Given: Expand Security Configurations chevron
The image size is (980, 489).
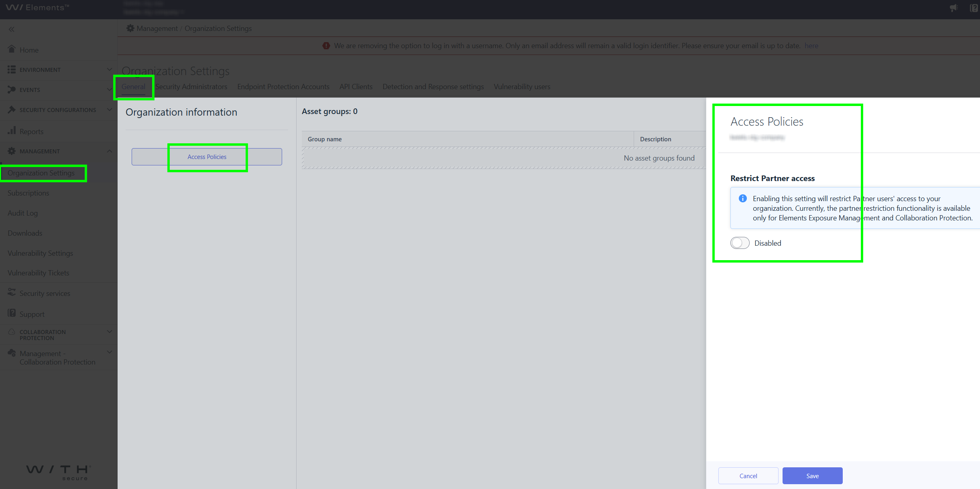Looking at the screenshot, I should point(109,110).
